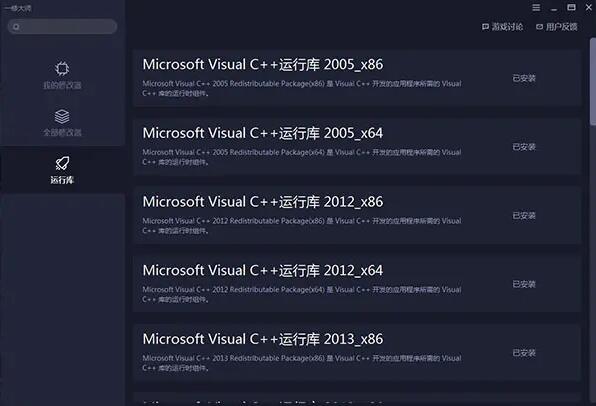Open the 我的修改器 chip icon
The image size is (596, 406).
pos(62,68)
